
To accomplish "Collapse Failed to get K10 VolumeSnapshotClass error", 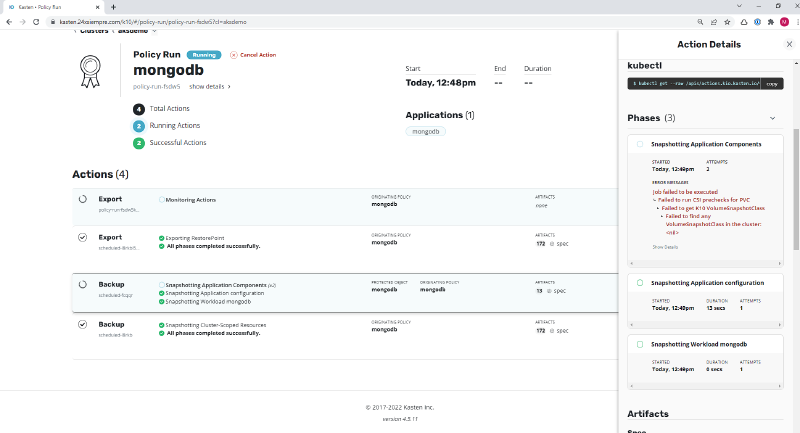I will pyautogui.click(x=659, y=209).
